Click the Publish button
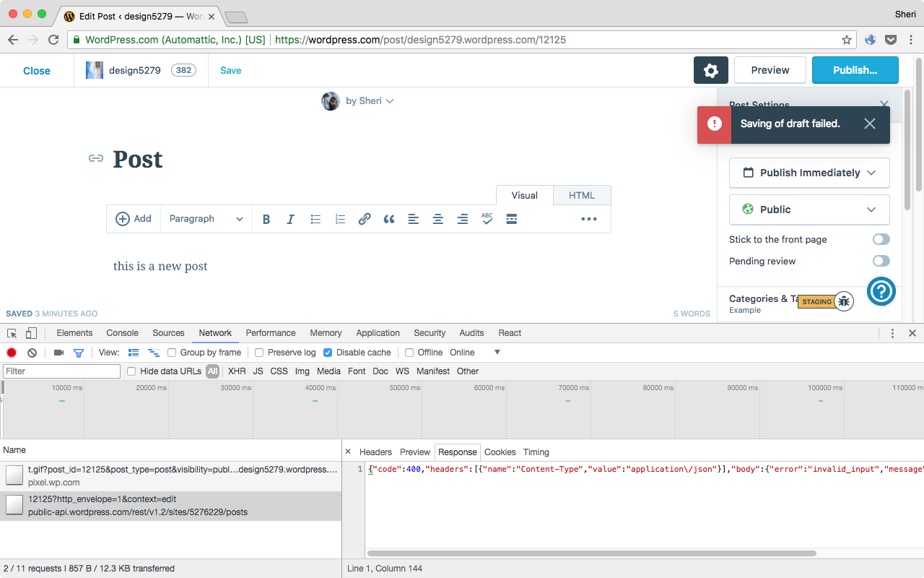Viewport: 924px width, 578px height. coord(855,70)
